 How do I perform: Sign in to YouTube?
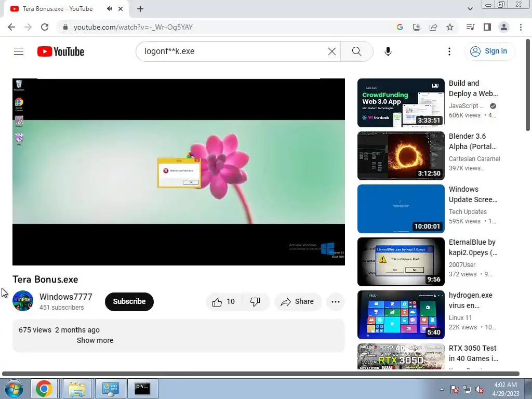489,51
